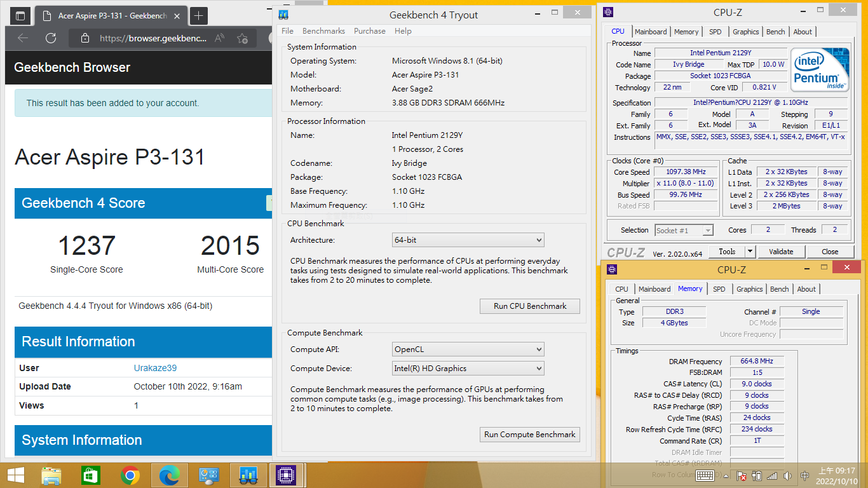The height and width of the screenshot is (488, 868).
Task: Open the Urakaze39 user profile link
Action: 155,368
